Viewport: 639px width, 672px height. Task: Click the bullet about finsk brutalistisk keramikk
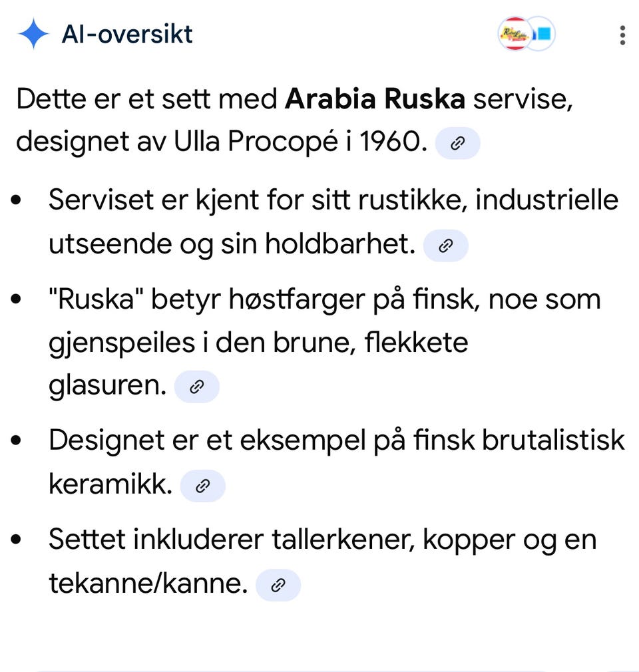tap(337, 462)
